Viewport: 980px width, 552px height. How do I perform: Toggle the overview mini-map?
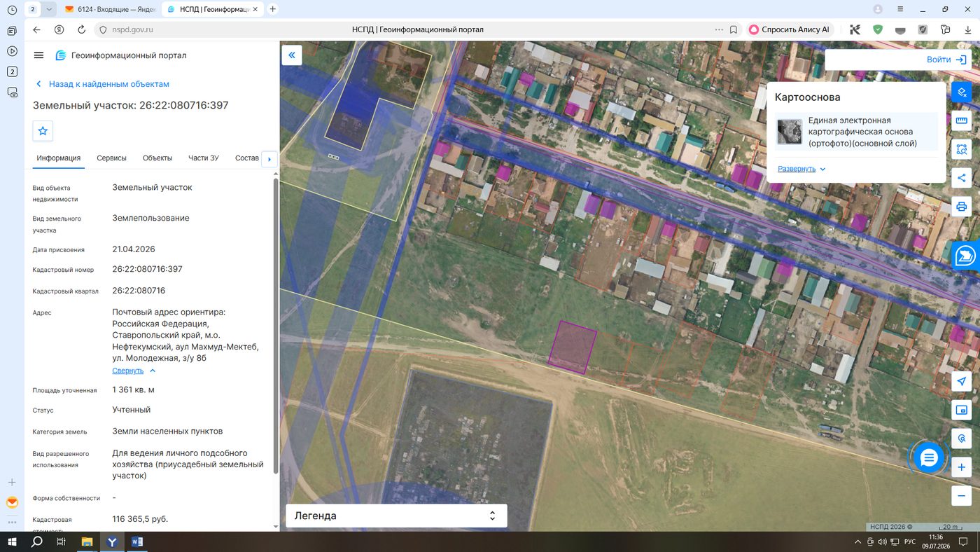click(962, 410)
